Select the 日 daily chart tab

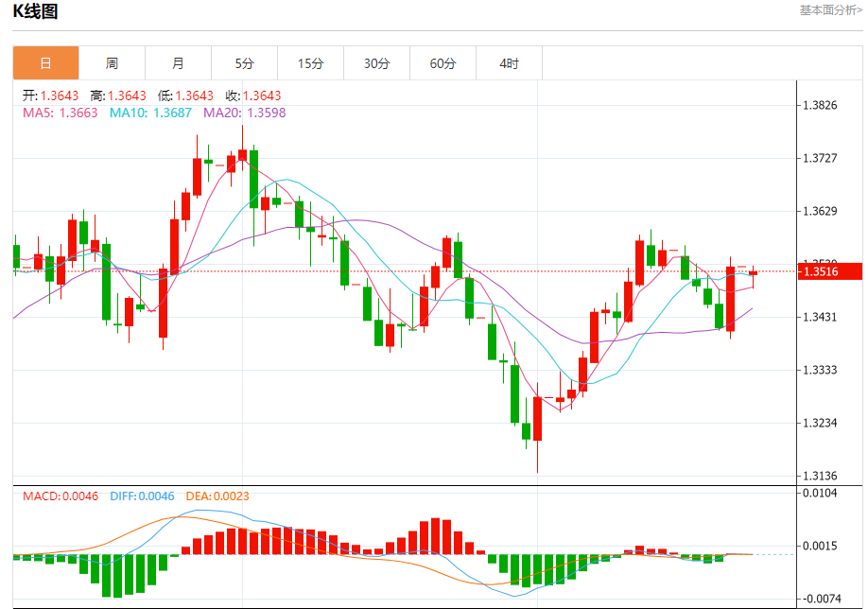[46, 63]
